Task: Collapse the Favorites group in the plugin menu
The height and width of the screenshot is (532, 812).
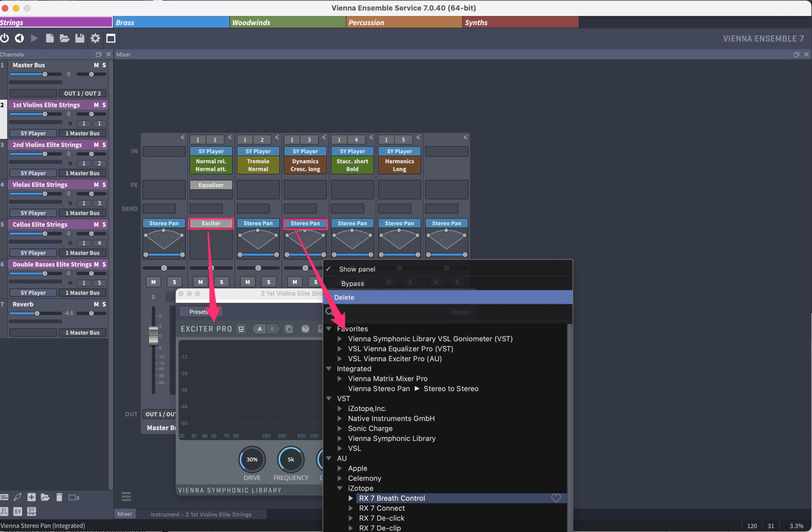Action: [x=329, y=329]
